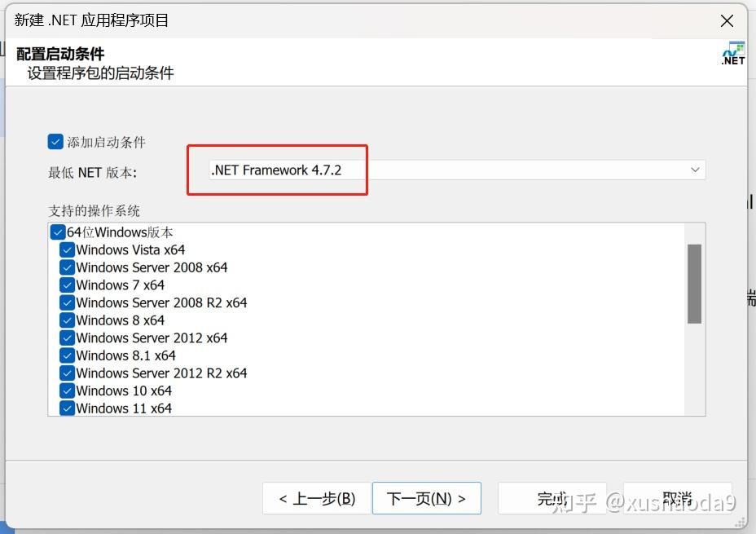This screenshot has height=534, width=756.
Task: Uncheck Windows Vista x64 support
Action: pos(67,249)
